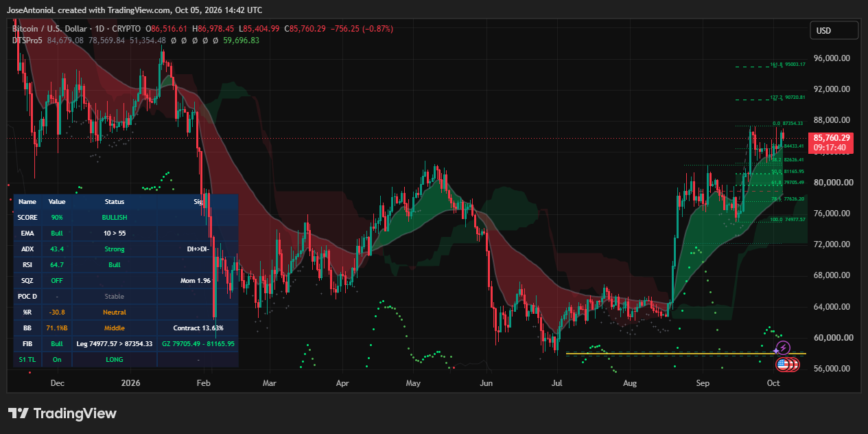Click the Aug label on time axis

[630, 383]
